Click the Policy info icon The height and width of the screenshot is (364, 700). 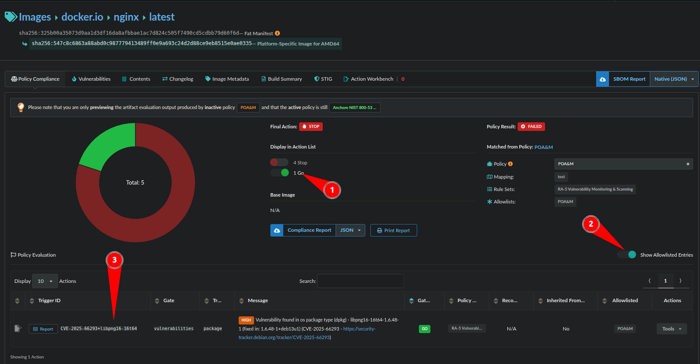coord(510,164)
